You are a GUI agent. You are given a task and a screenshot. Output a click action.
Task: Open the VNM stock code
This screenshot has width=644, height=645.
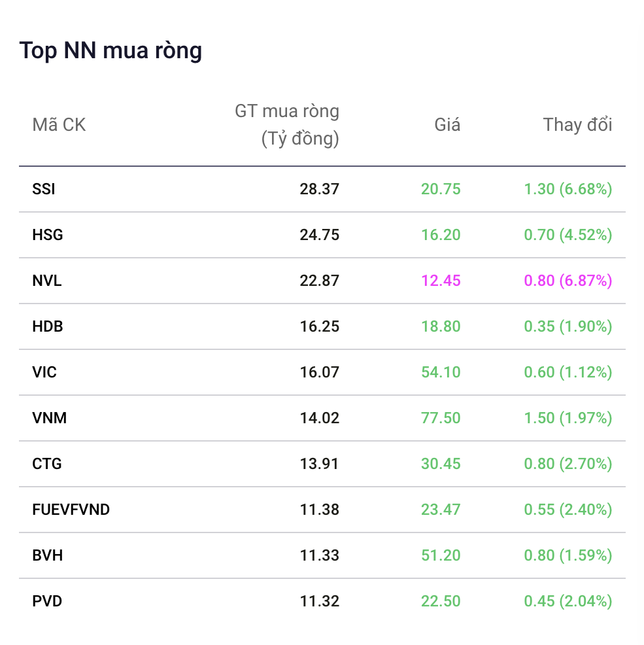[49, 418]
